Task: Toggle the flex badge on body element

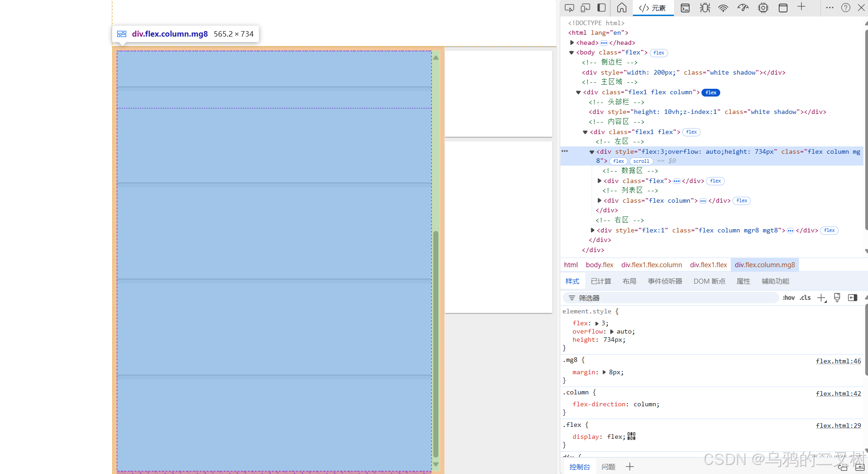Action: click(x=658, y=53)
